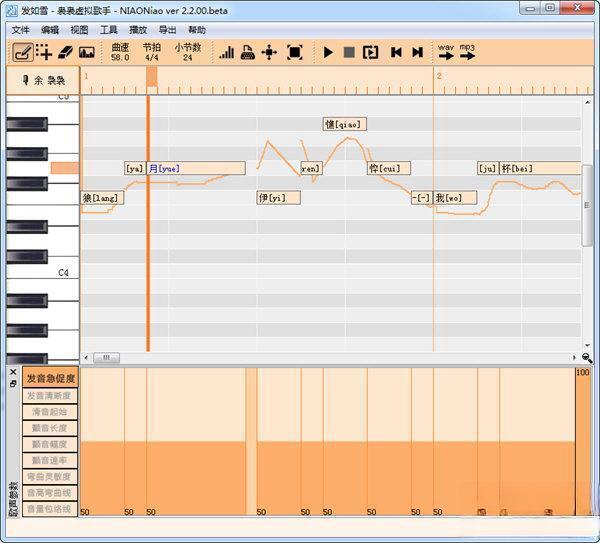Image resolution: width=600 pixels, height=543 pixels.
Task: Undock the parameter panel window icon
Action: pos(13,383)
